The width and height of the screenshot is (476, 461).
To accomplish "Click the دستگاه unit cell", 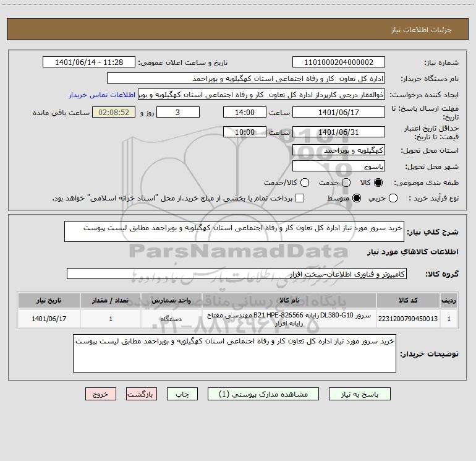I will [171, 319].
